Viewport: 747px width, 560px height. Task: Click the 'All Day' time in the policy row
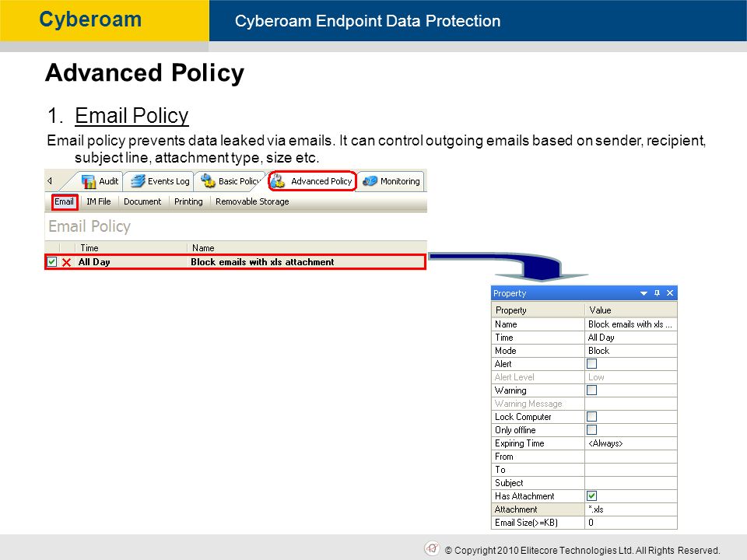click(x=94, y=262)
